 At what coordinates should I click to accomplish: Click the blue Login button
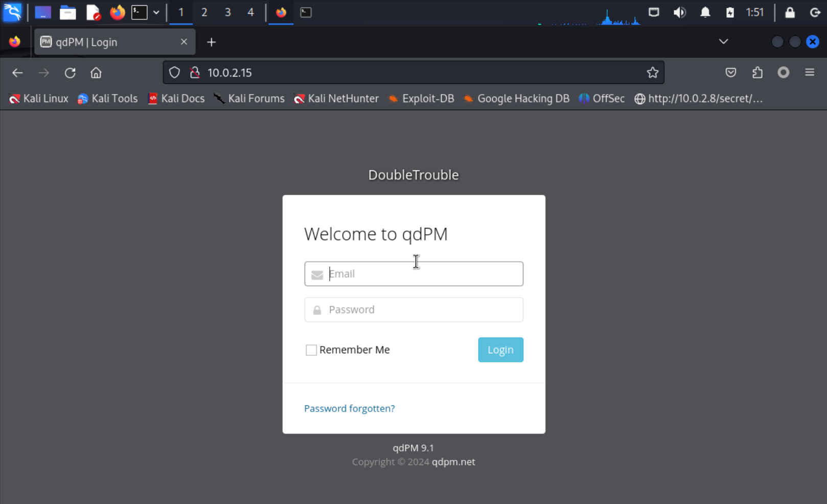point(501,350)
